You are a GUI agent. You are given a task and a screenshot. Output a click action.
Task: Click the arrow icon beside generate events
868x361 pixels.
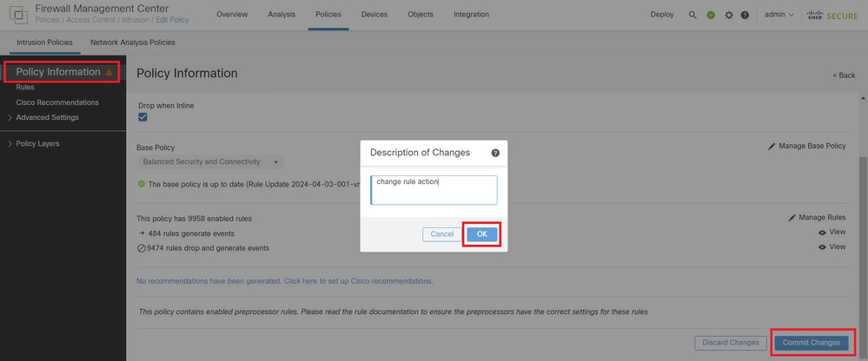coord(141,233)
